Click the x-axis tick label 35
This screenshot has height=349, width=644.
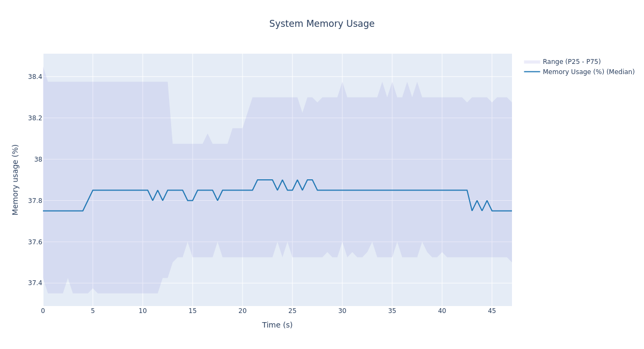392,311
